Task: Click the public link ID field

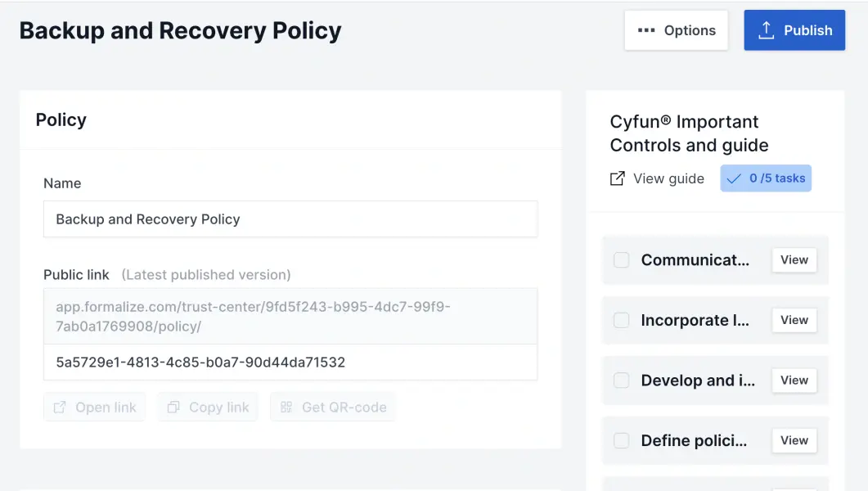Action: (x=290, y=362)
